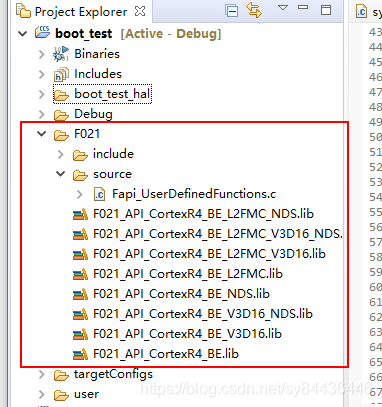Select the boot_test_hal folder icon
Image resolution: width=382 pixels, height=407 pixels.
pyautogui.click(x=61, y=95)
